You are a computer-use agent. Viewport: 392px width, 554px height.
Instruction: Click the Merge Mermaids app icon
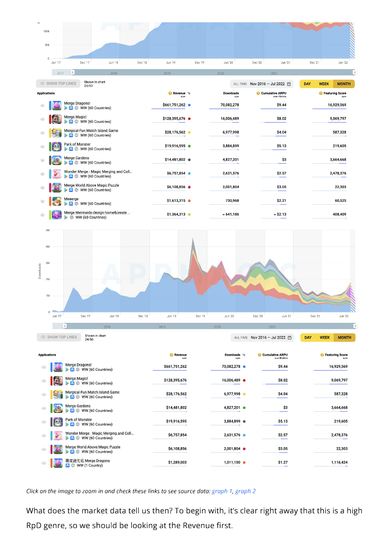pos(56,215)
